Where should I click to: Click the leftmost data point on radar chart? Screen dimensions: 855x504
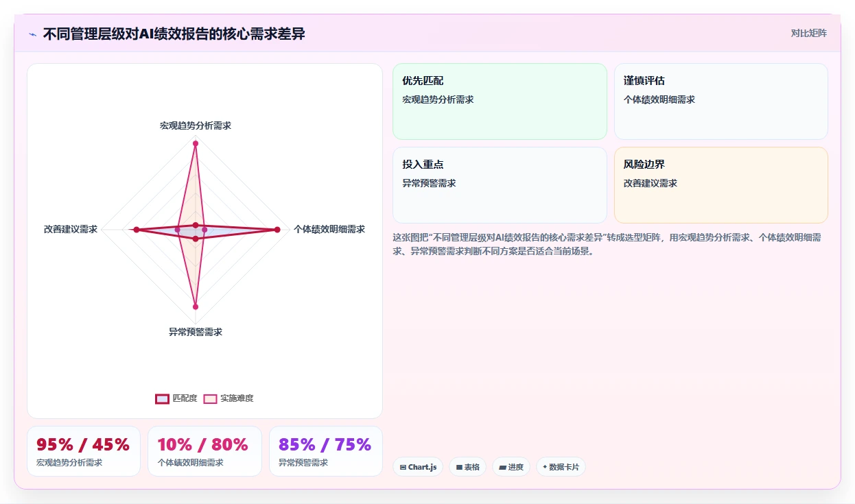coord(137,230)
